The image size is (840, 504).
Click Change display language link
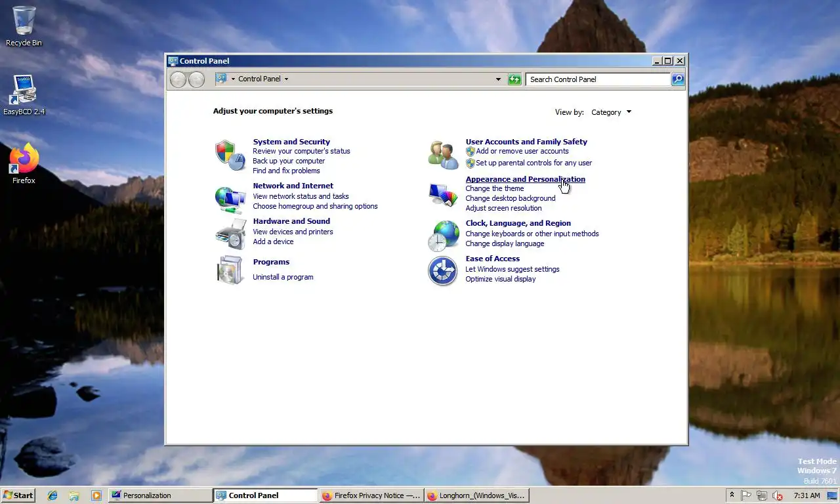pos(505,243)
